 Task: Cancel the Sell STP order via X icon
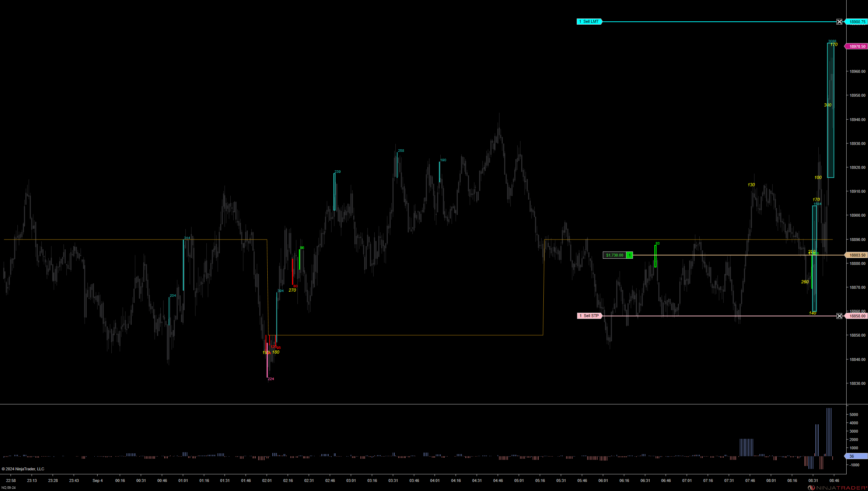pyautogui.click(x=839, y=316)
